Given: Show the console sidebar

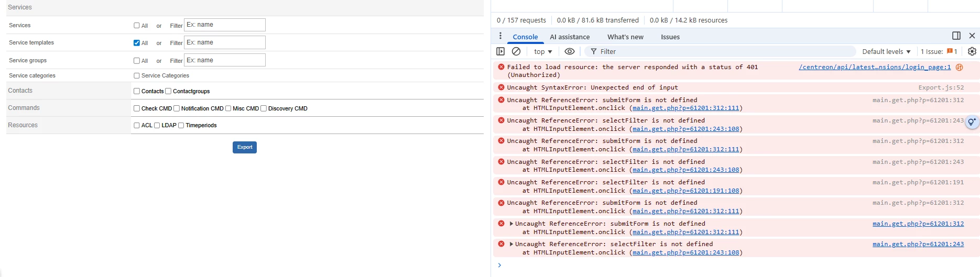Looking at the screenshot, I should [x=500, y=51].
